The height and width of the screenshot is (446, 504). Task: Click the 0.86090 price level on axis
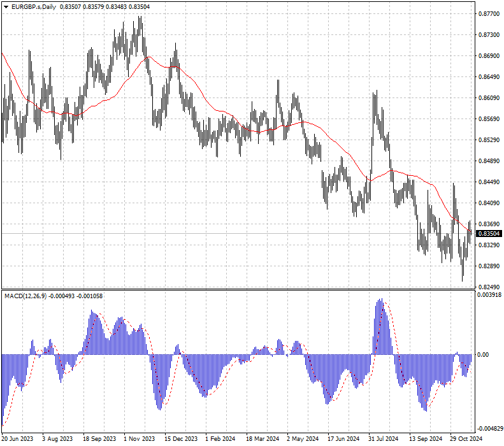489,97
